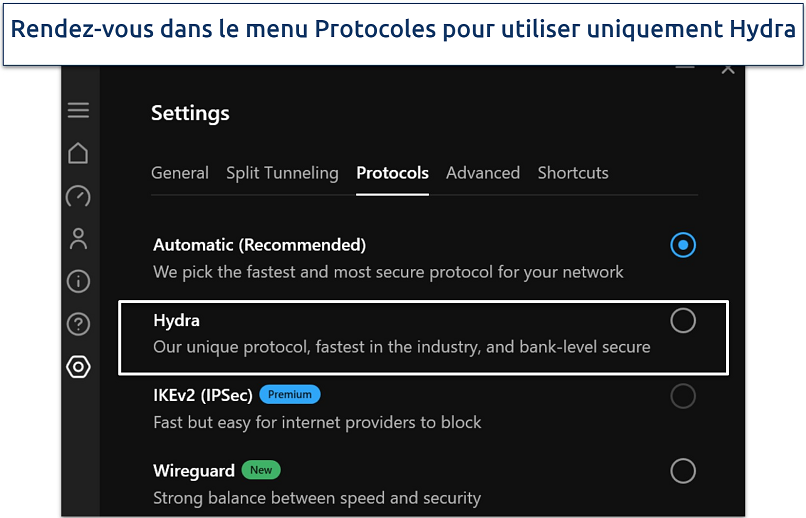Choose the IKEv2 (IPSec) radio button
Viewport: 806px width, 518px height.
point(683,396)
